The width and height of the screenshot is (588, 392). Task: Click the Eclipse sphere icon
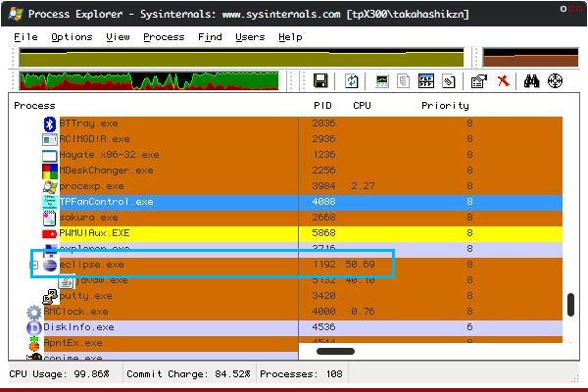tap(50, 265)
